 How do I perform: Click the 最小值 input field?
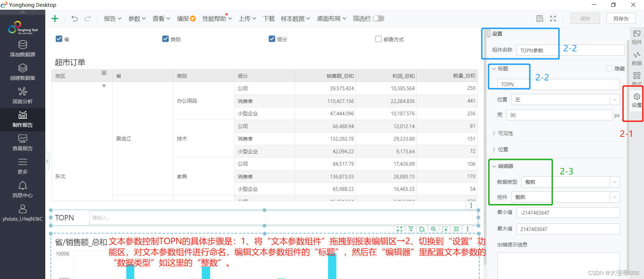[568, 213]
